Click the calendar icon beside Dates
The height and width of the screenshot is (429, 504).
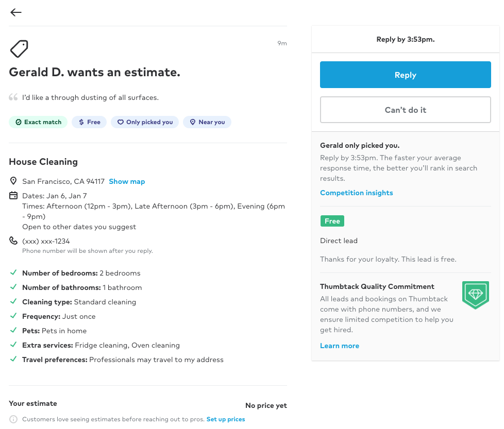13,196
